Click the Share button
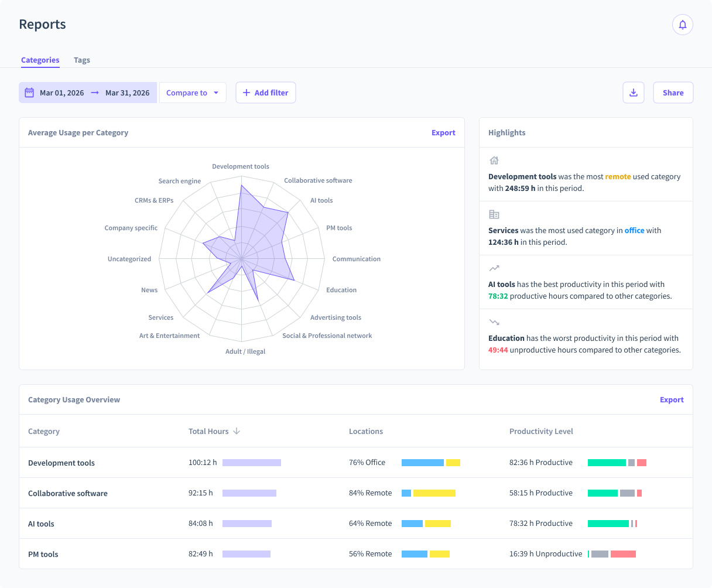 673,93
